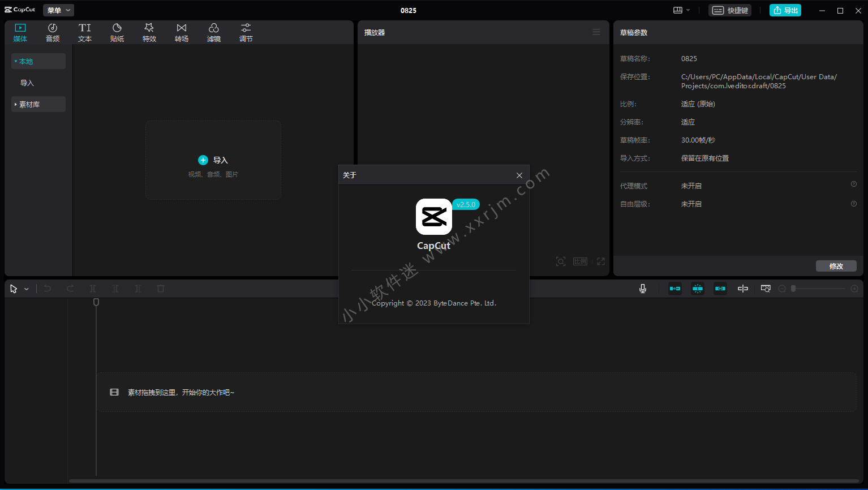Viewport: 868px width, 490px height.
Task: Click the microphone record icon
Action: (x=643, y=289)
